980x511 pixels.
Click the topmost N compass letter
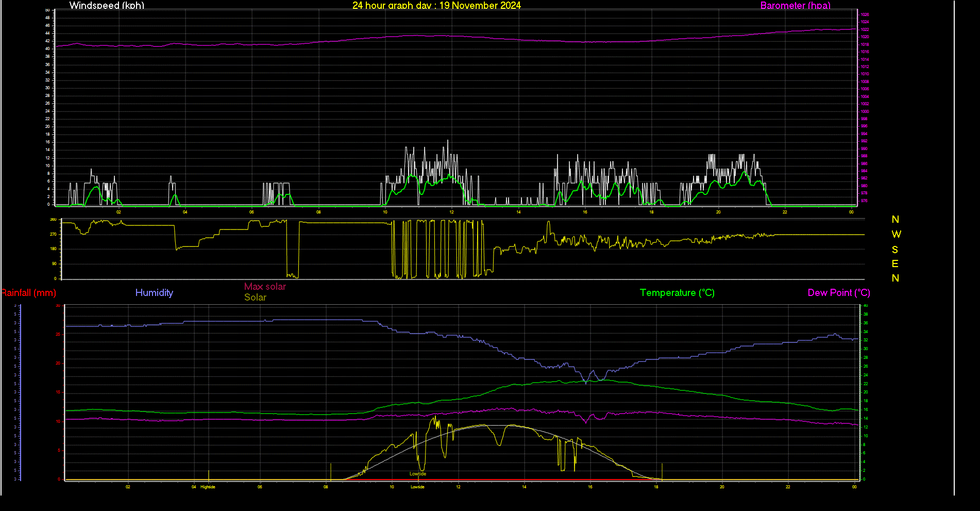tap(895, 219)
